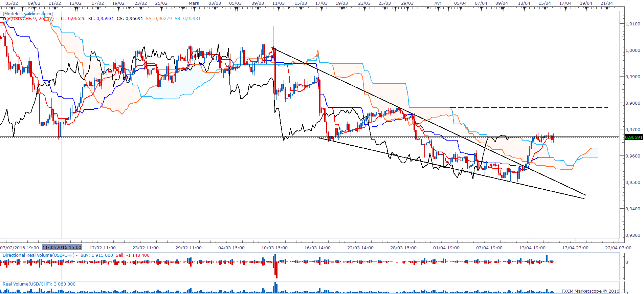Click the "09/03" date on top axis
Image resolution: width=644 pixels, height=294 pixels.
(x=258, y=3)
